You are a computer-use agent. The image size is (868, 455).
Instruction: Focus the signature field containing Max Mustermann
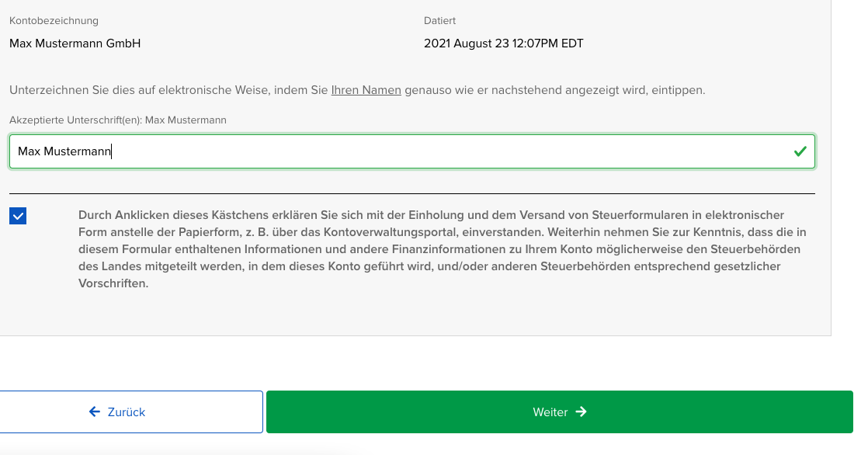tap(388, 152)
